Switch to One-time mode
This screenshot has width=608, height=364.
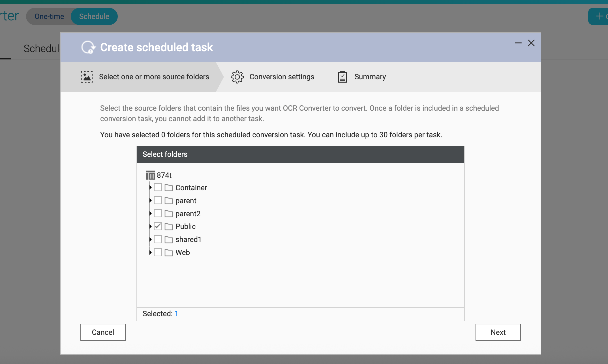coord(49,16)
